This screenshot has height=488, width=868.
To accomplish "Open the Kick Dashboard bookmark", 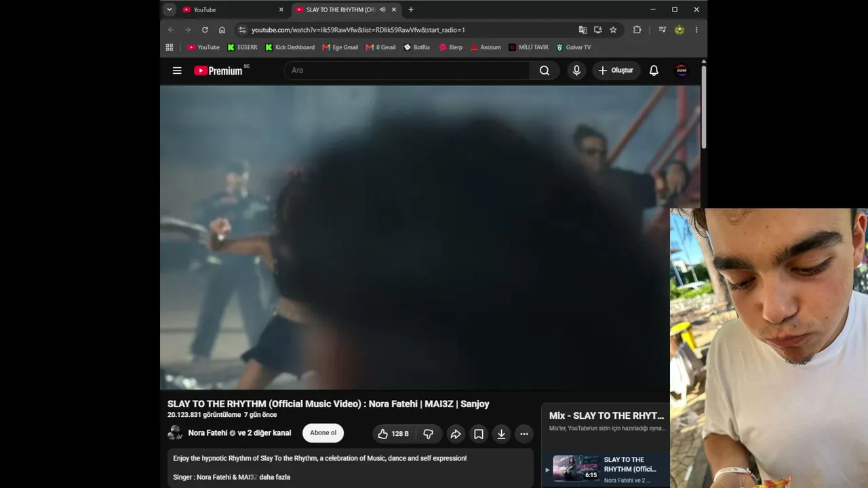I will (290, 47).
